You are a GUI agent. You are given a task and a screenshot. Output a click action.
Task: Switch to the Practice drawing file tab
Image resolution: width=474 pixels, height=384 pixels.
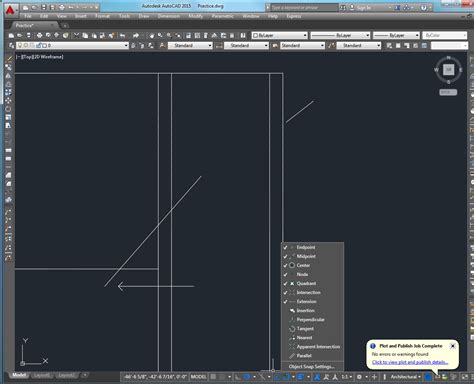pos(33,25)
